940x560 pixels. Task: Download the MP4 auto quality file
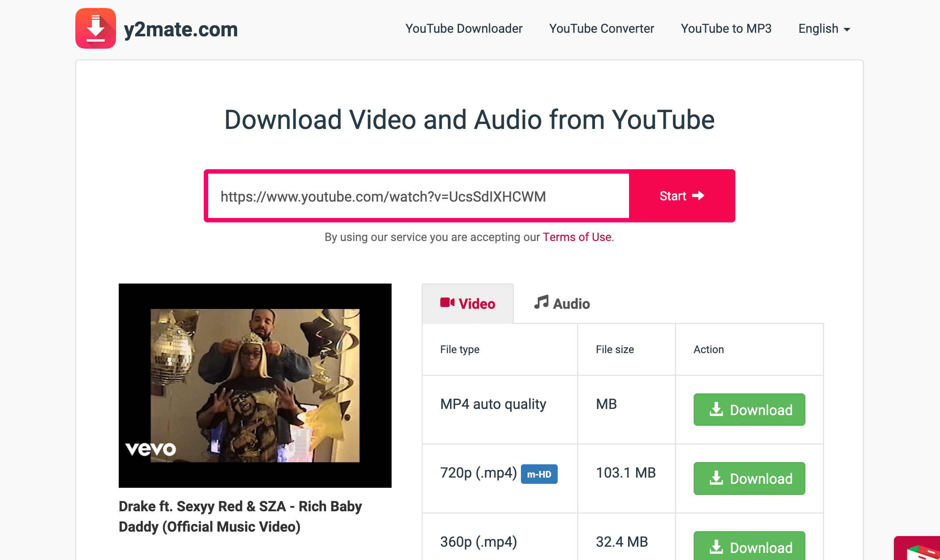[749, 410]
